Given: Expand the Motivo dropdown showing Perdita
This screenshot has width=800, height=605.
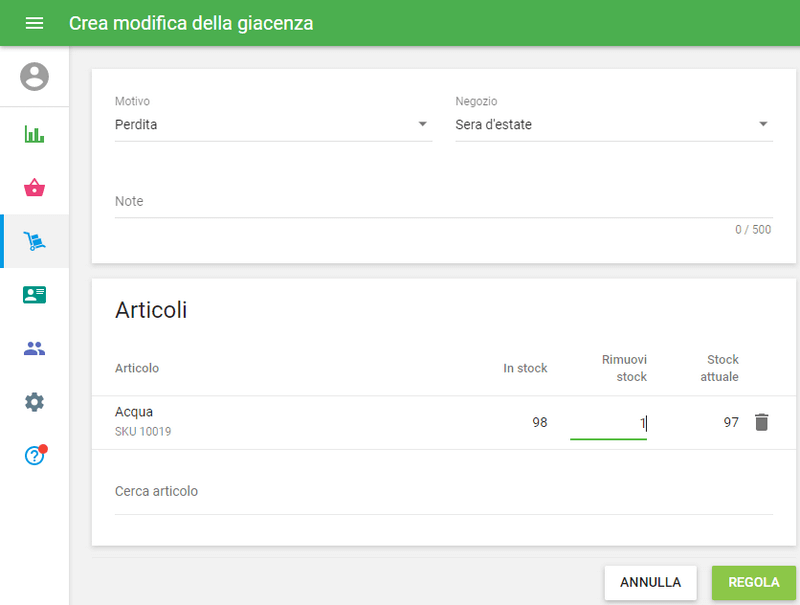Looking at the screenshot, I should pos(272,125).
